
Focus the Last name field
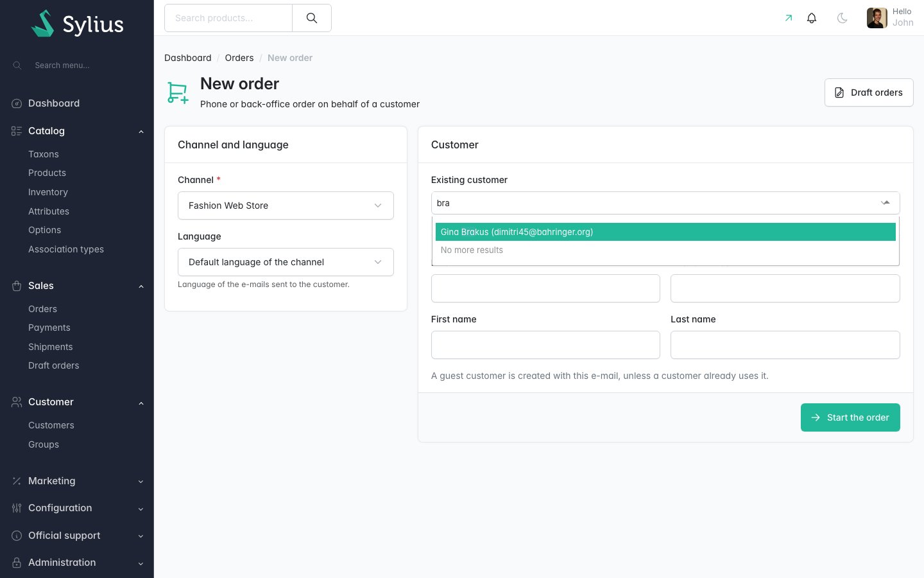click(x=785, y=345)
